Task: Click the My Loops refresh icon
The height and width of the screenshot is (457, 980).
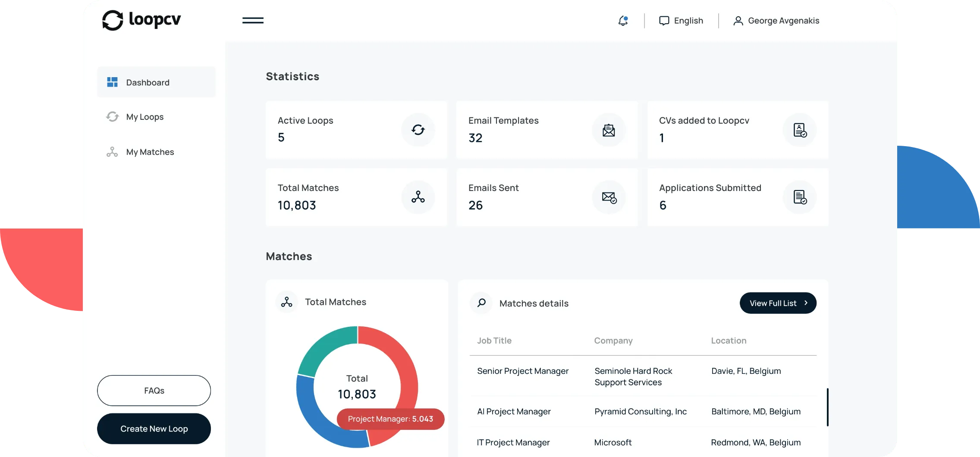Action: 112,116
